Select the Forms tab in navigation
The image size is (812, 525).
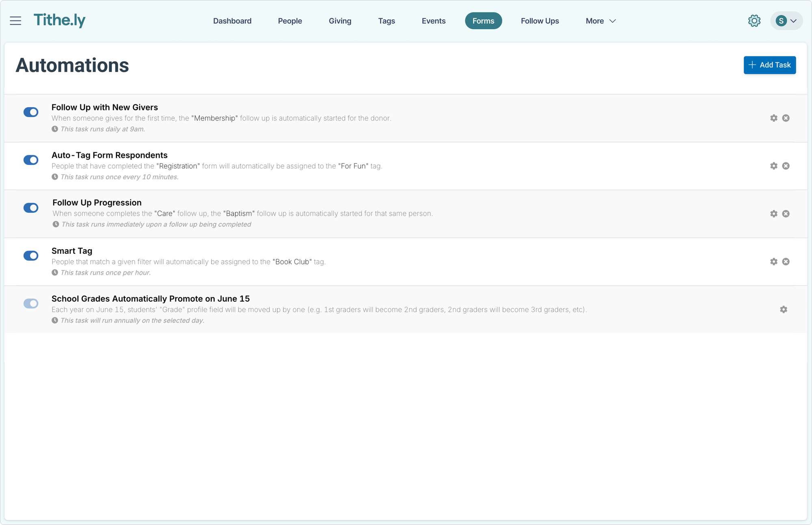(x=483, y=21)
